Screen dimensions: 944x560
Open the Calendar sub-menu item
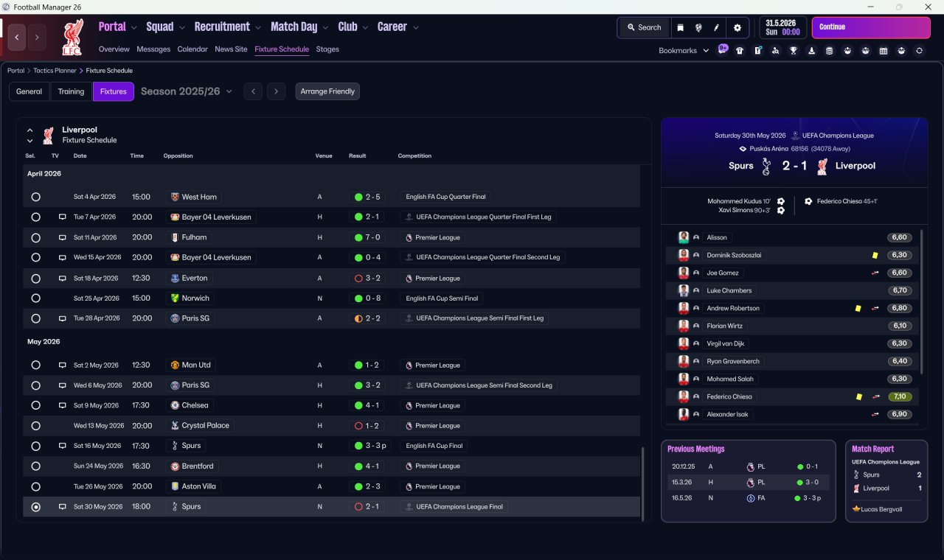[x=192, y=49]
